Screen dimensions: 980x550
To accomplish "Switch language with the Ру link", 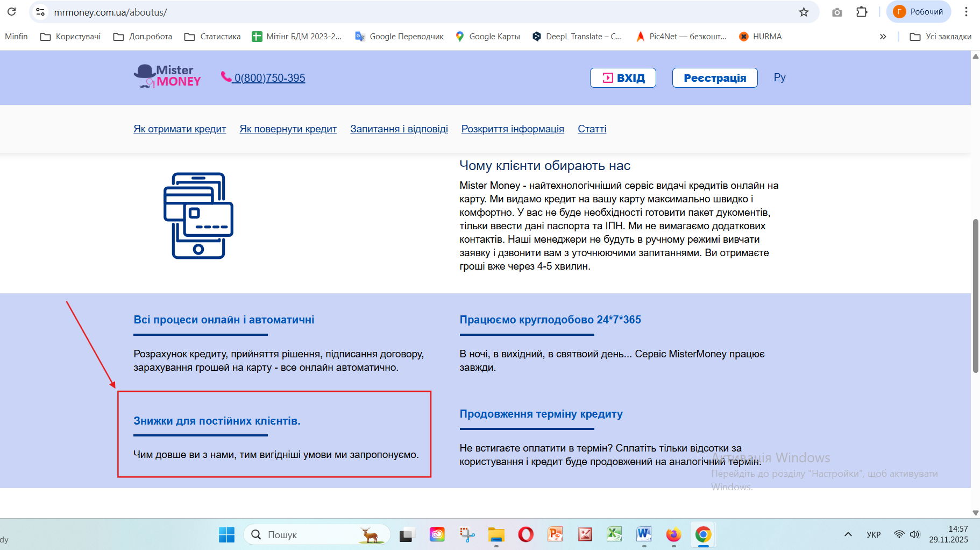I will (x=780, y=77).
